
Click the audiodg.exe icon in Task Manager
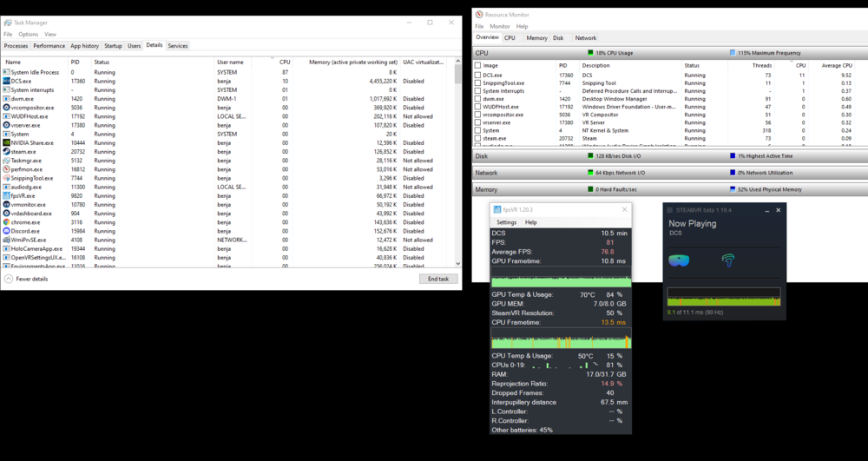click(7, 187)
